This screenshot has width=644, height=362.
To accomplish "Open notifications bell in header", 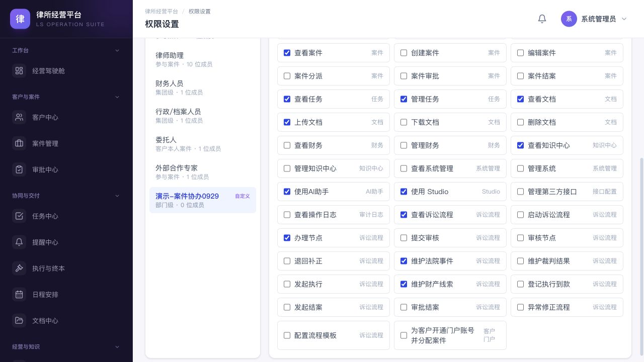I will 542,19.
